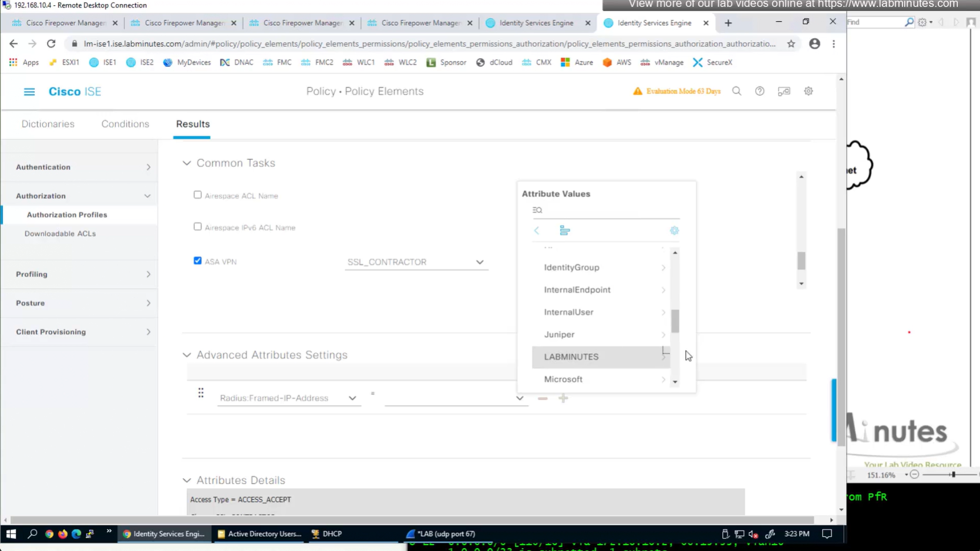
Task: Click the ISE search magnifier icon
Action: pyautogui.click(x=736, y=92)
